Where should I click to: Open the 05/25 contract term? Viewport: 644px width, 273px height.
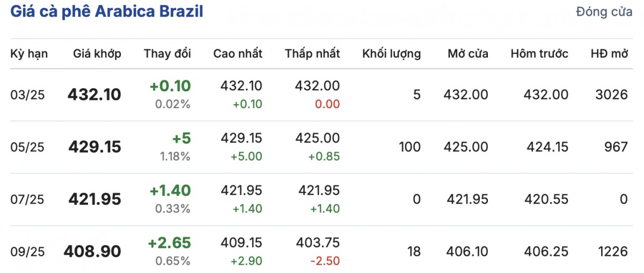click(27, 147)
